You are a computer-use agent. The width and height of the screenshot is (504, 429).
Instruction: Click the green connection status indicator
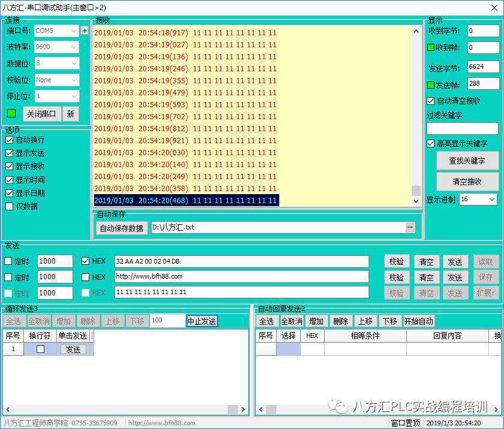coord(11,113)
